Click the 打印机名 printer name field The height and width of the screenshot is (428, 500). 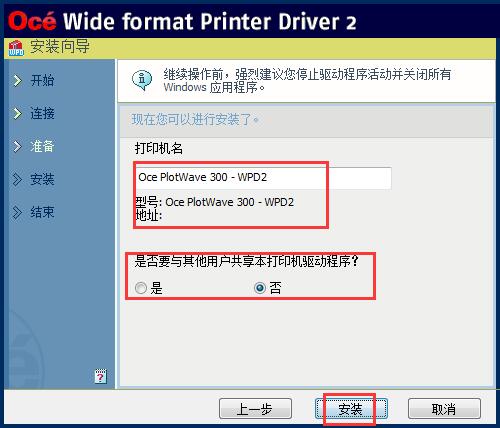click(x=263, y=178)
